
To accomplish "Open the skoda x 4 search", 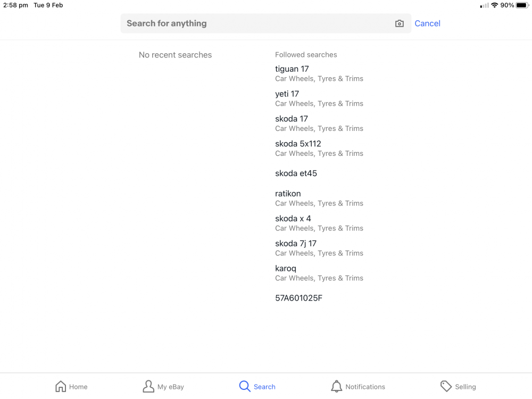I will [x=319, y=223].
